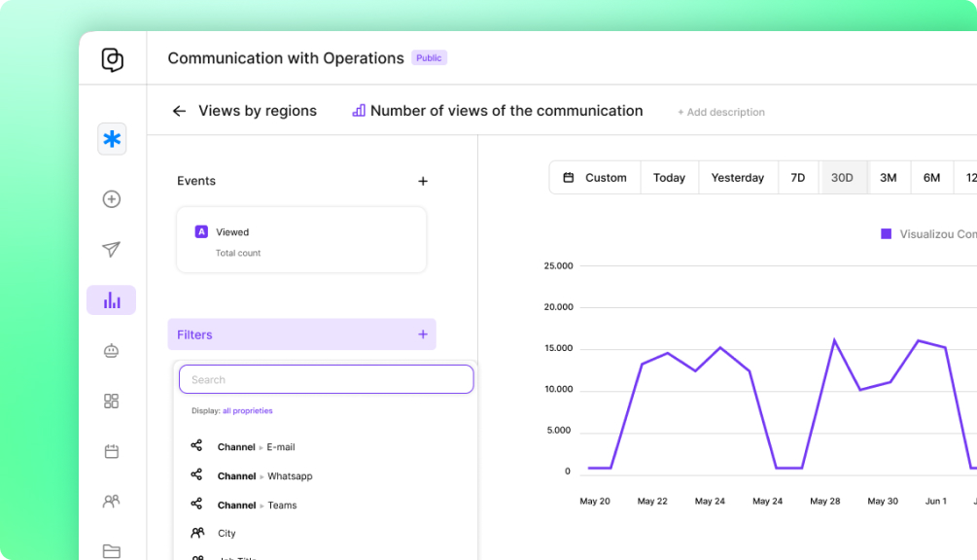Click the share icon beside Channel Whatsapp
This screenshot has width=977, height=560.
click(197, 474)
